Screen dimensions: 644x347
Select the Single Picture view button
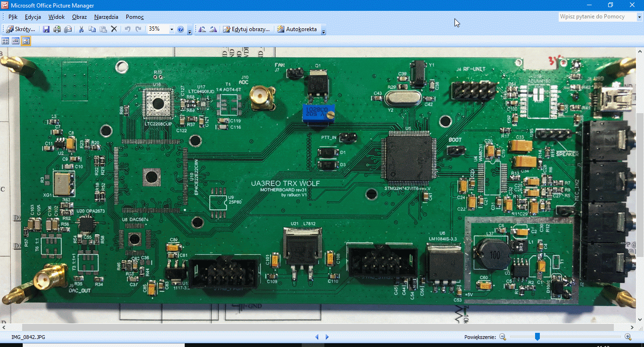pyautogui.click(x=26, y=41)
